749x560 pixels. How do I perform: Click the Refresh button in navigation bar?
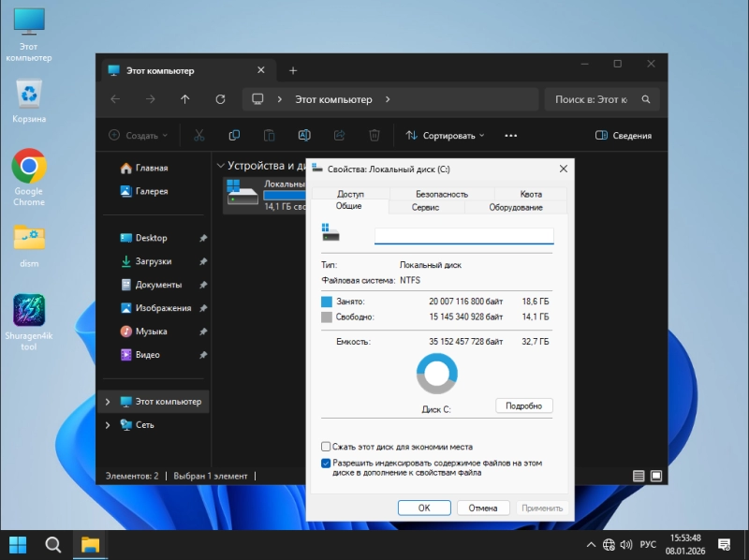220,99
